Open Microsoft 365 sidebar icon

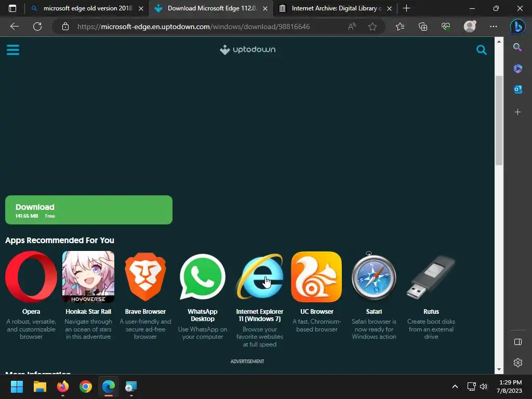point(517,69)
